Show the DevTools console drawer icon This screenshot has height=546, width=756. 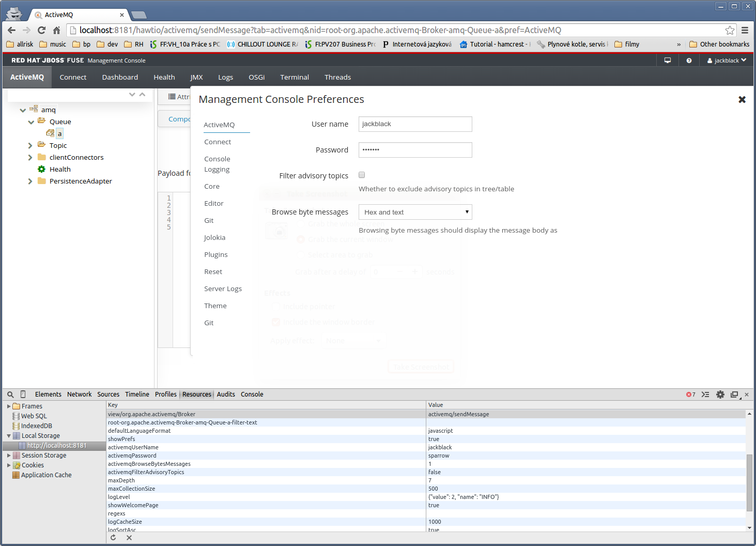[705, 395]
